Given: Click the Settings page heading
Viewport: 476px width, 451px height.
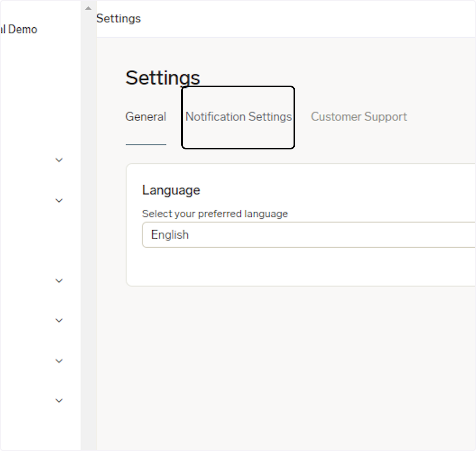Looking at the screenshot, I should point(162,78).
